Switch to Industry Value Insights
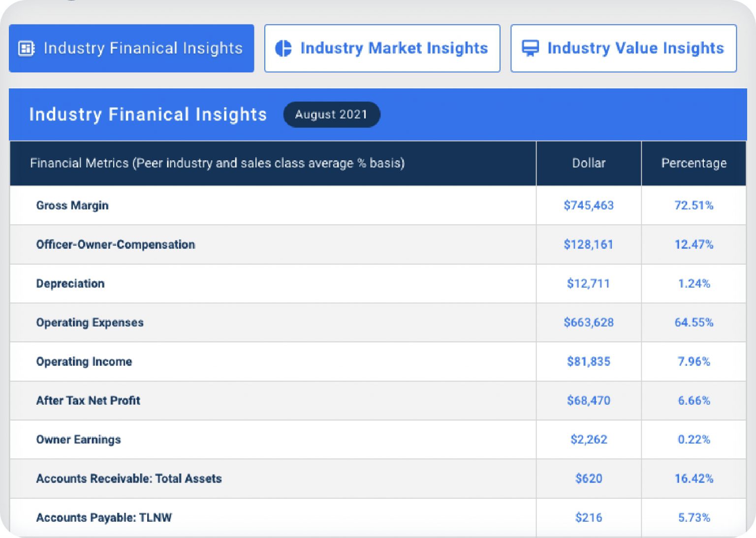 tap(623, 48)
